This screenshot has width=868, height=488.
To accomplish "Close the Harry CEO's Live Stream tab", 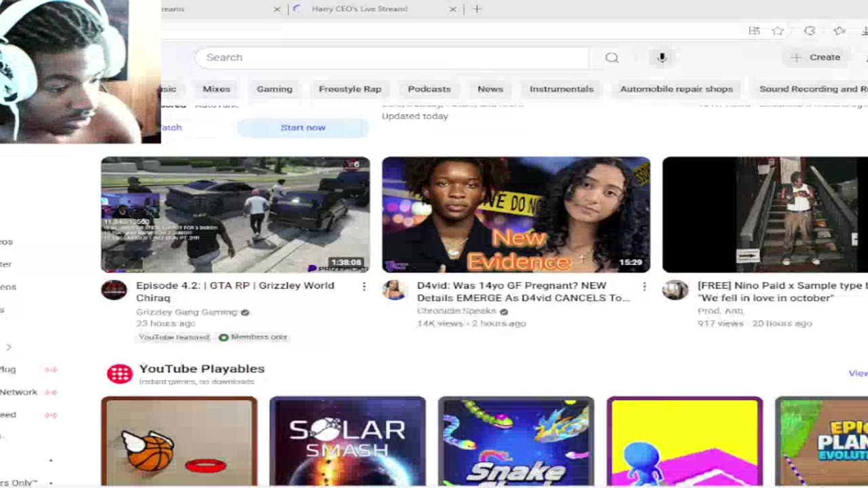I will pyautogui.click(x=453, y=9).
